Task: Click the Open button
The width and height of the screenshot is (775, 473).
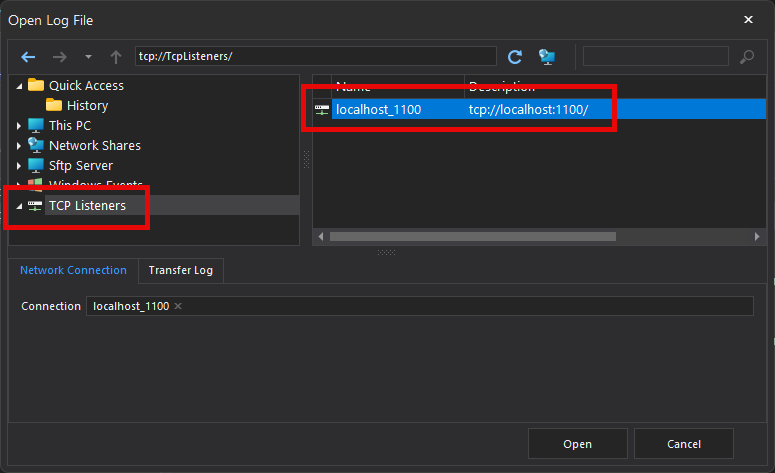Action: pyautogui.click(x=577, y=444)
